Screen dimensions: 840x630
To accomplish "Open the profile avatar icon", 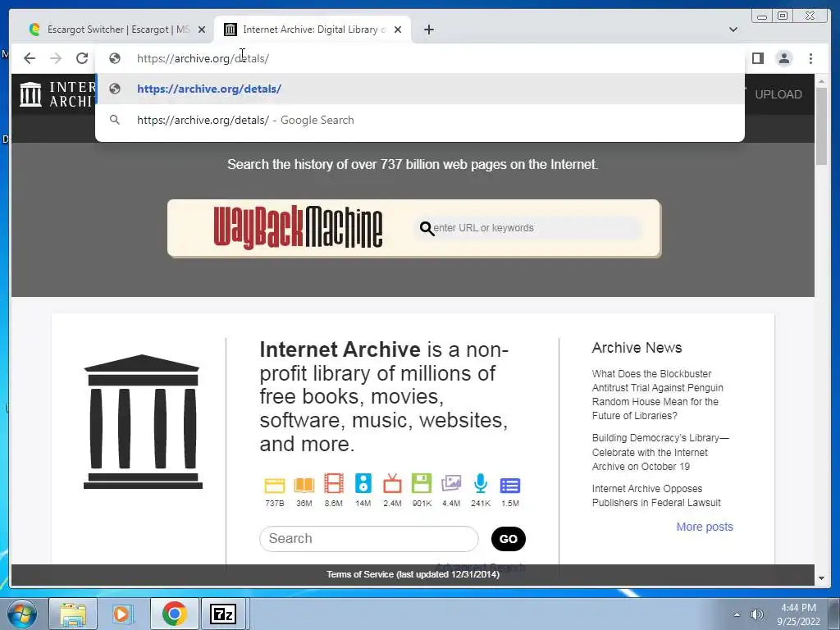I will 783,58.
